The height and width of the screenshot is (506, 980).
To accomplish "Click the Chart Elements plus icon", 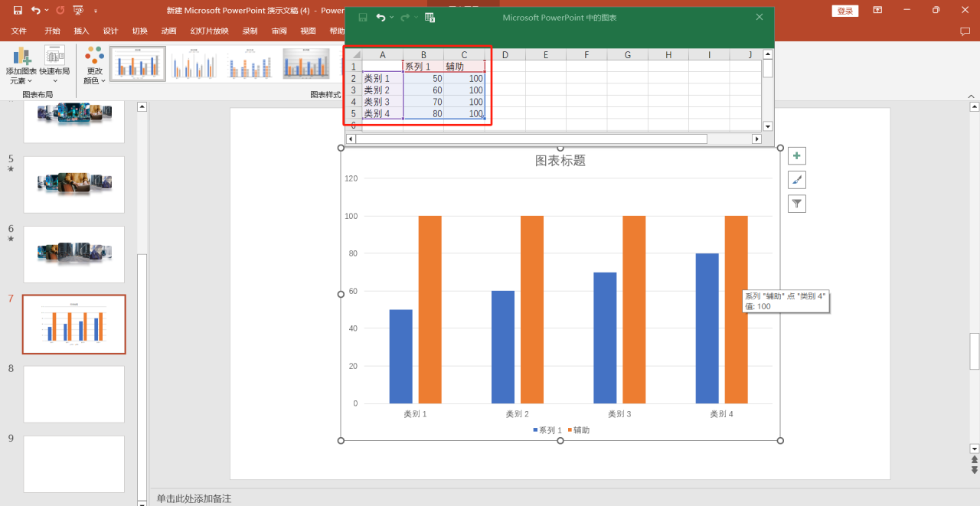I will [796, 155].
